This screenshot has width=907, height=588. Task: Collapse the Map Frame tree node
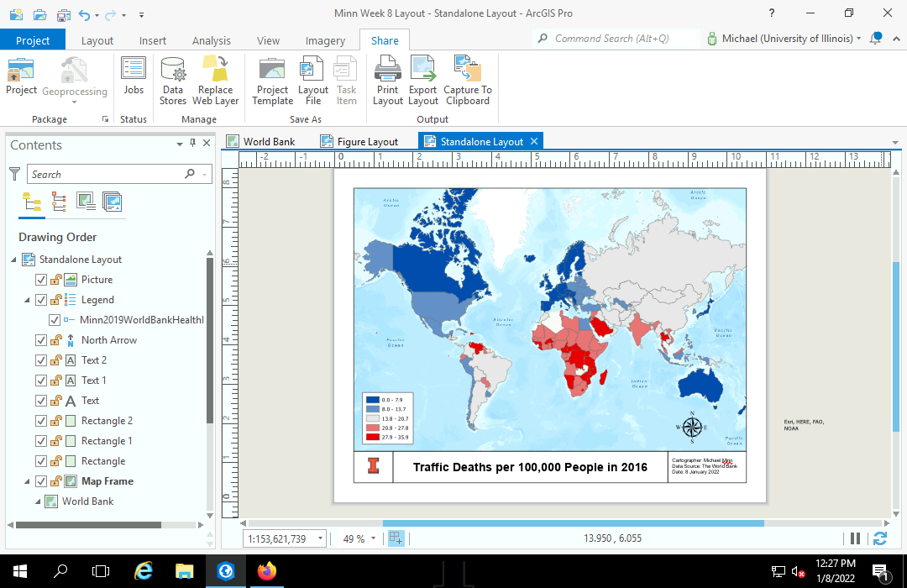27,481
